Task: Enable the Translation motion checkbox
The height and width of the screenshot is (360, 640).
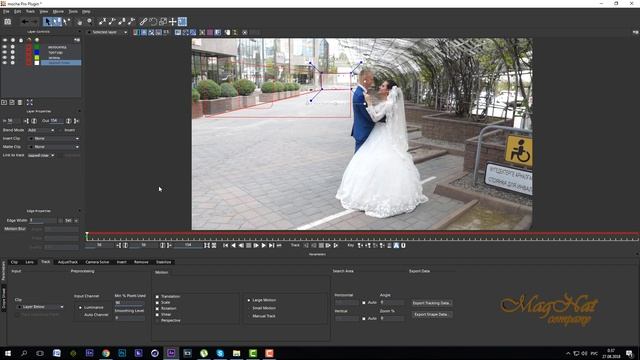Action: click(x=157, y=296)
